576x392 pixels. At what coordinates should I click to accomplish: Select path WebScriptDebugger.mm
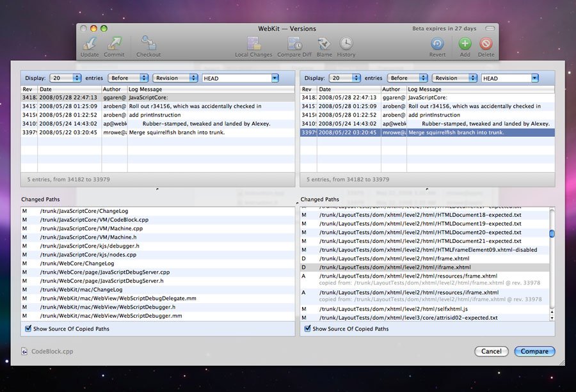click(x=157, y=316)
